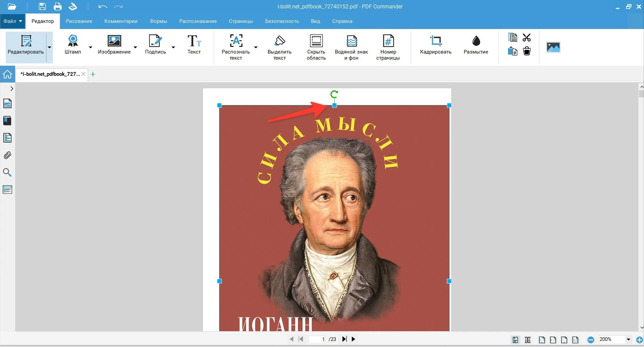Open the zoom level 200% dropdown
The width and height of the screenshot is (644, 347).
point(628,340)
